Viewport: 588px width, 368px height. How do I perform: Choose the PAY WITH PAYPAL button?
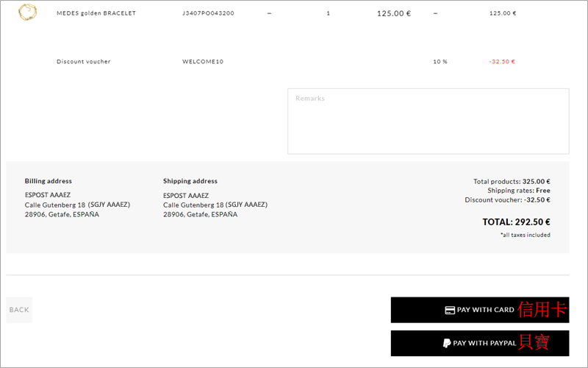[x=480, y=343]
